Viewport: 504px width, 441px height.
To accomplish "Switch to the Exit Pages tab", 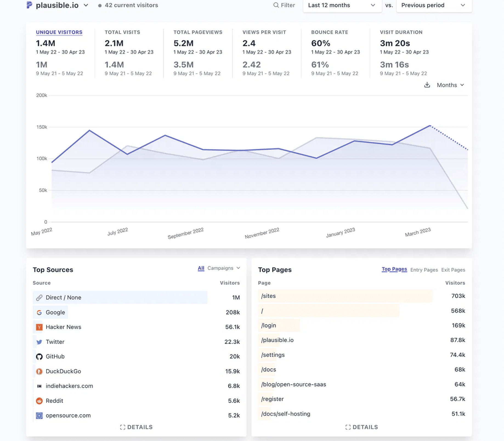I will click(453, 270).
